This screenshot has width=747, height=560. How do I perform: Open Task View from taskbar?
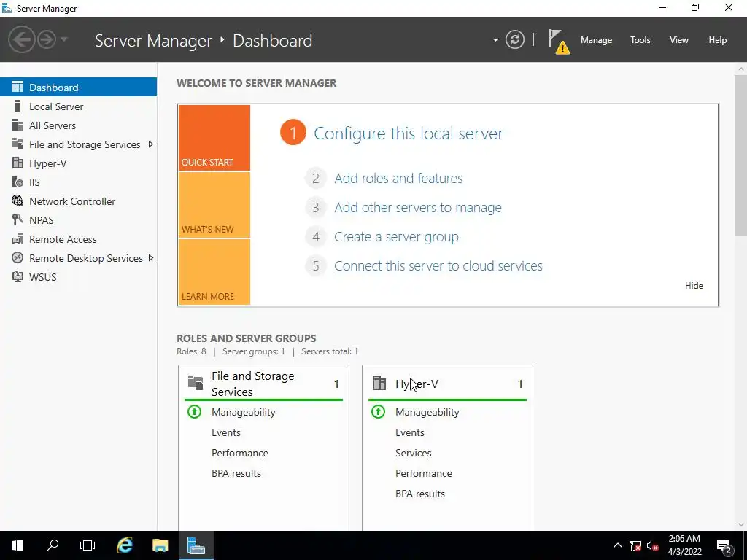[88, 545]
